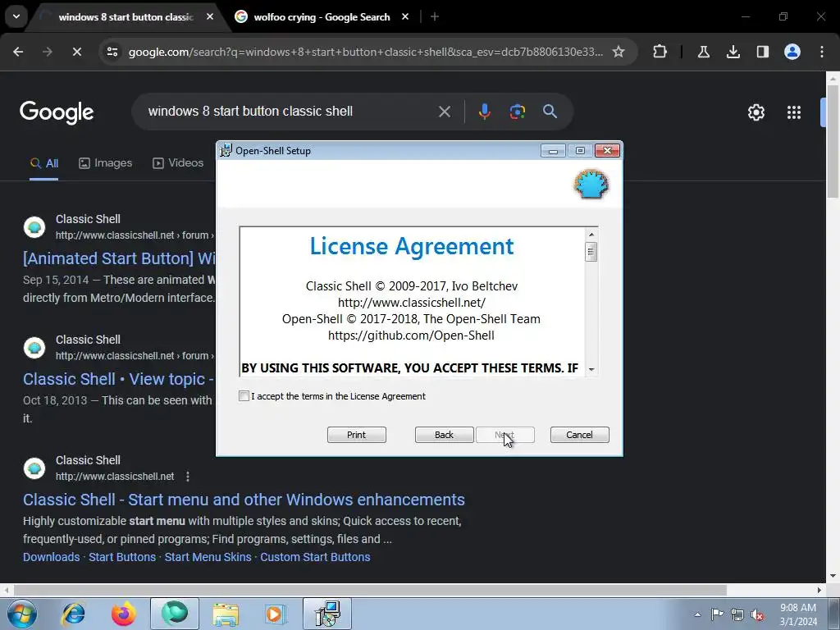This screenshot has width=840, height=630.
Task: Click the muted volume tray icon
Action: [757, 614]
